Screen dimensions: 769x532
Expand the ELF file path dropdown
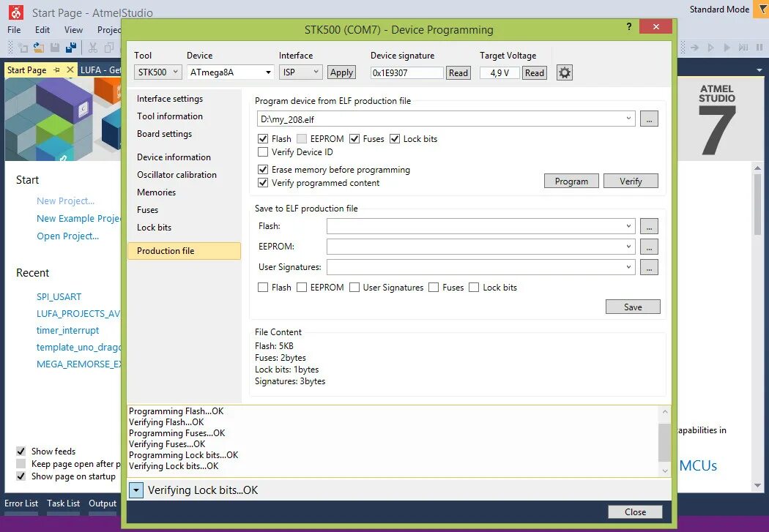628,119
